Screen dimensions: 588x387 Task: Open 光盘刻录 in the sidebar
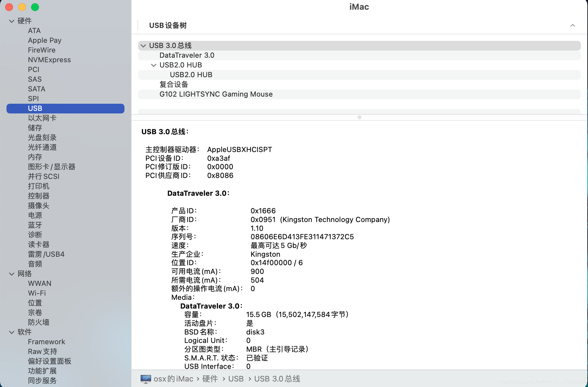coord(42,138)
